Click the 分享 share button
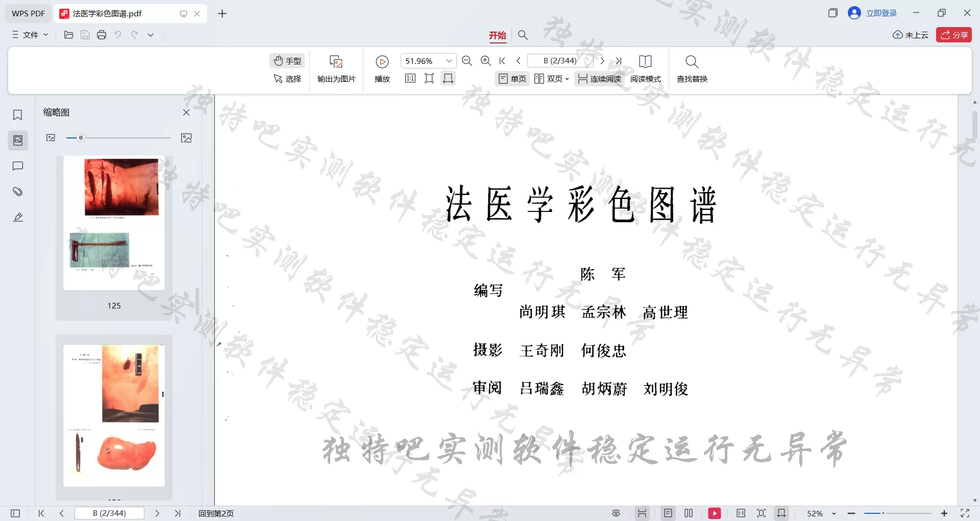The image size is (980, 521). (953, 35)
